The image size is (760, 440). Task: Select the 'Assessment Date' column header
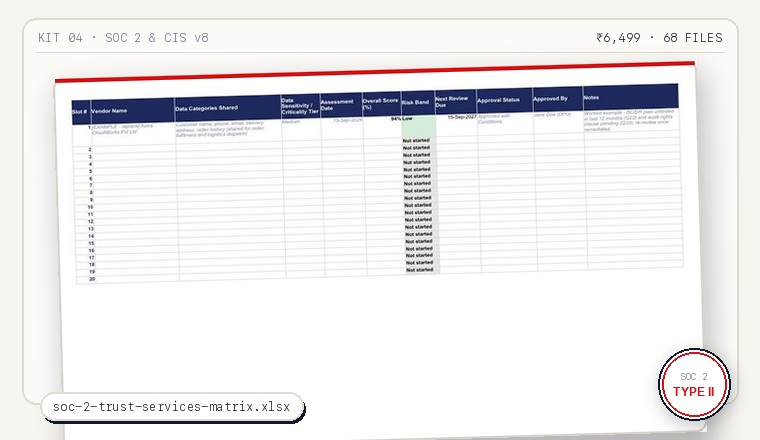(x=341, y=105)
